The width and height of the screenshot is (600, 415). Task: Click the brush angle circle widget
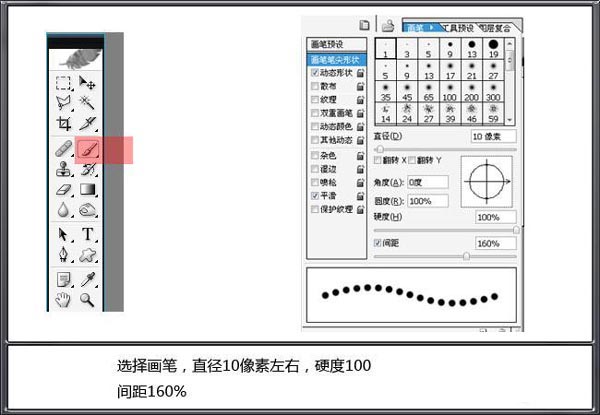[x=487, y=182]
